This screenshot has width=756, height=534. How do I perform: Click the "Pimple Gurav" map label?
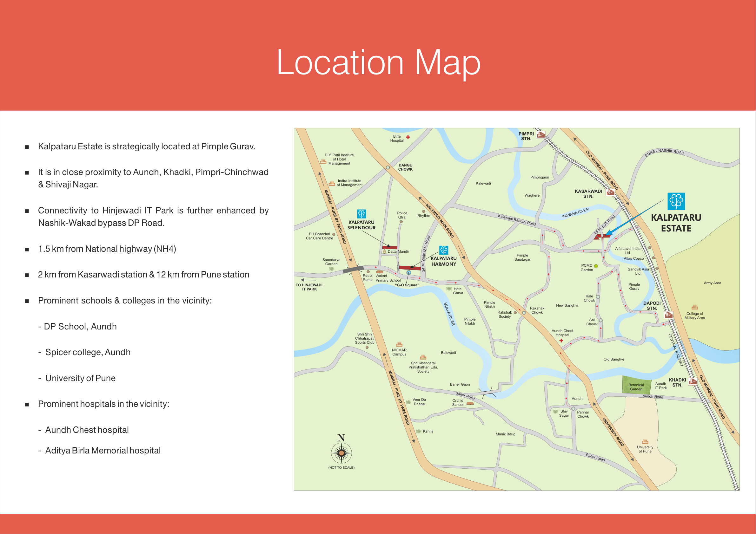(x=634, y=286)
